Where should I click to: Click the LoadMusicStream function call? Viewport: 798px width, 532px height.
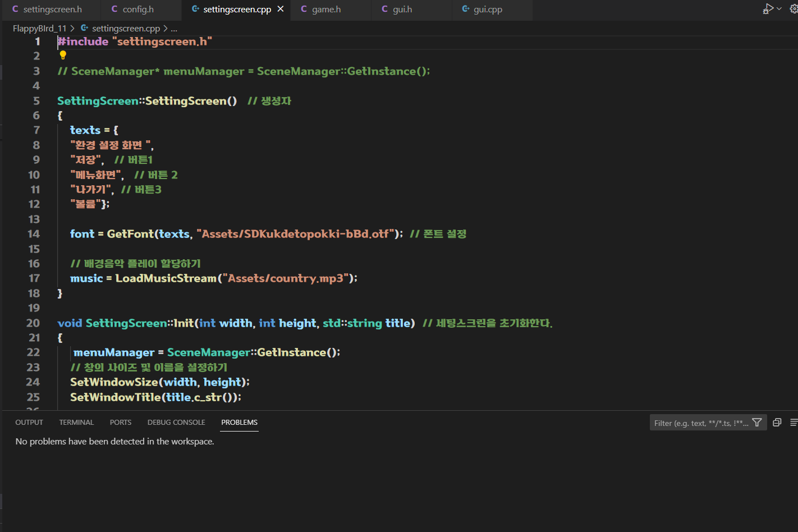click(166, 278)
